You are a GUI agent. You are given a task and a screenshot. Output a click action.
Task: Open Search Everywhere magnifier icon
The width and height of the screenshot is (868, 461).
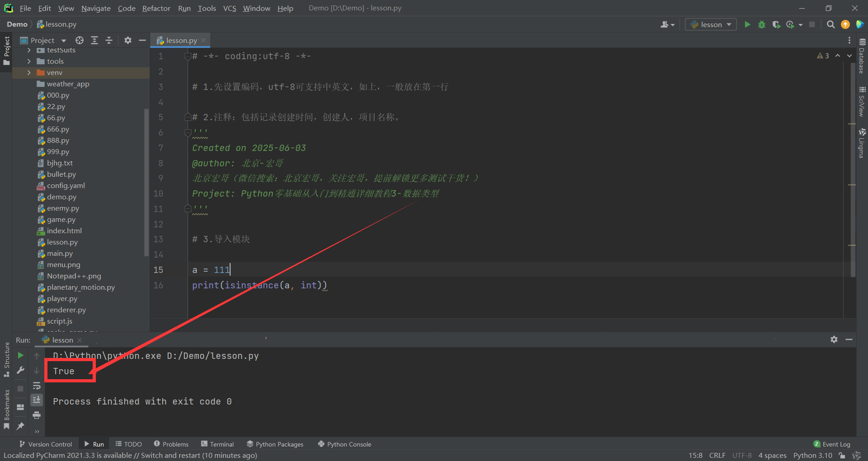[830, 24]
